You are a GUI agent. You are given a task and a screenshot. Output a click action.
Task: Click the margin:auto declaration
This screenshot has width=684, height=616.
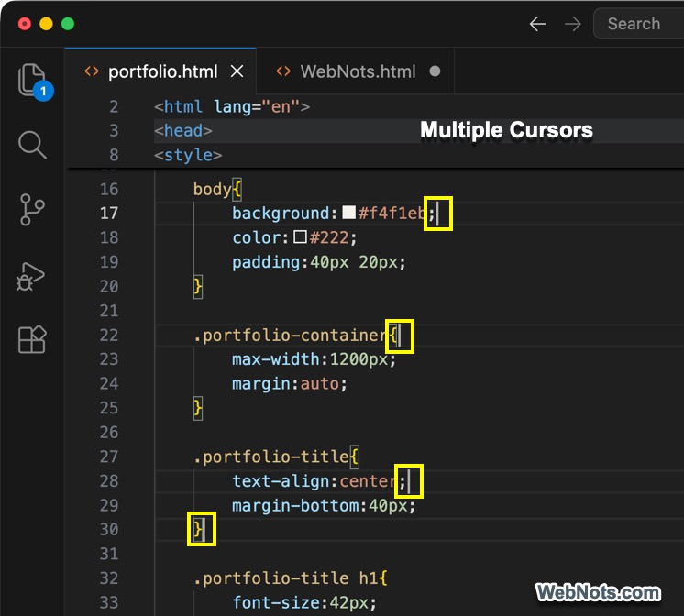pos(290,384)
